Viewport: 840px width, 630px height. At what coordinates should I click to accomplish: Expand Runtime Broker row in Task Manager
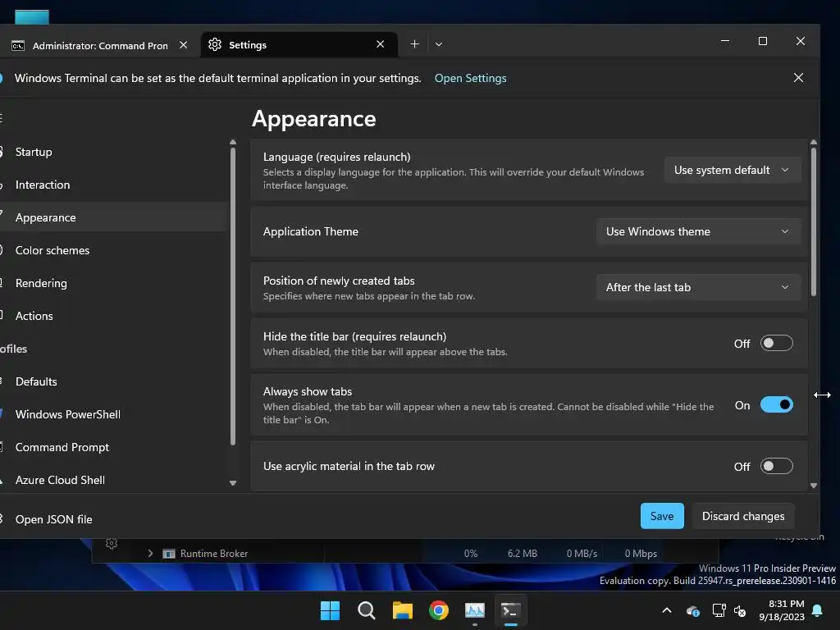(x=151, y=554)
